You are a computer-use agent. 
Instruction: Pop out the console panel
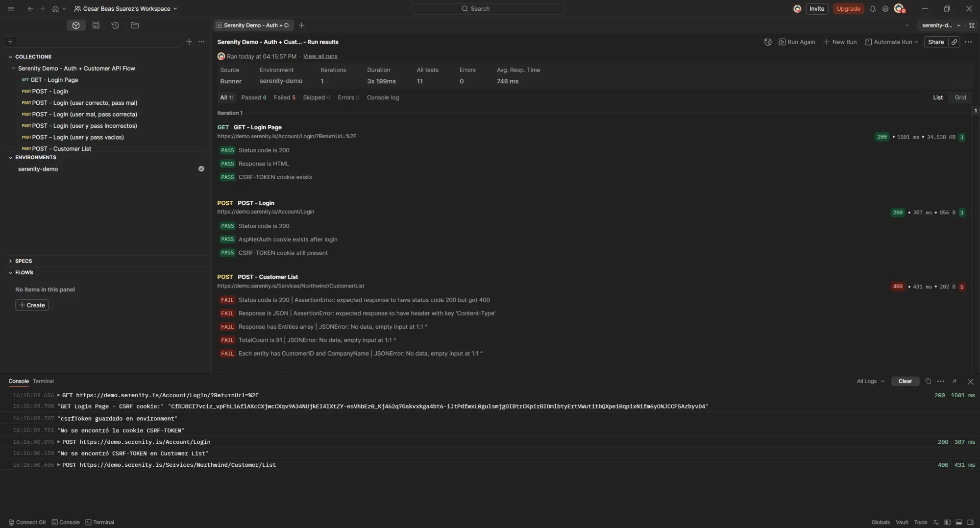pyautogui.click(x=955, y=381)
